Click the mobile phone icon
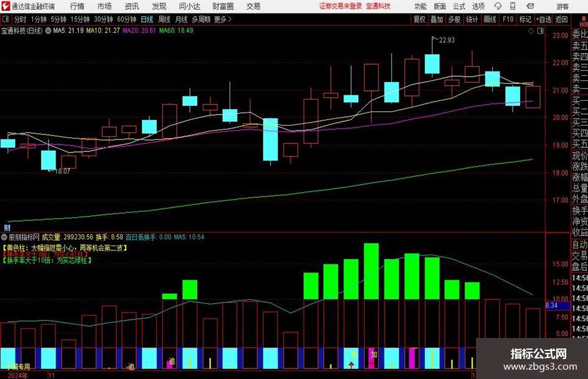The width and height of the screenshot is (588, 379). coord(513,6)
